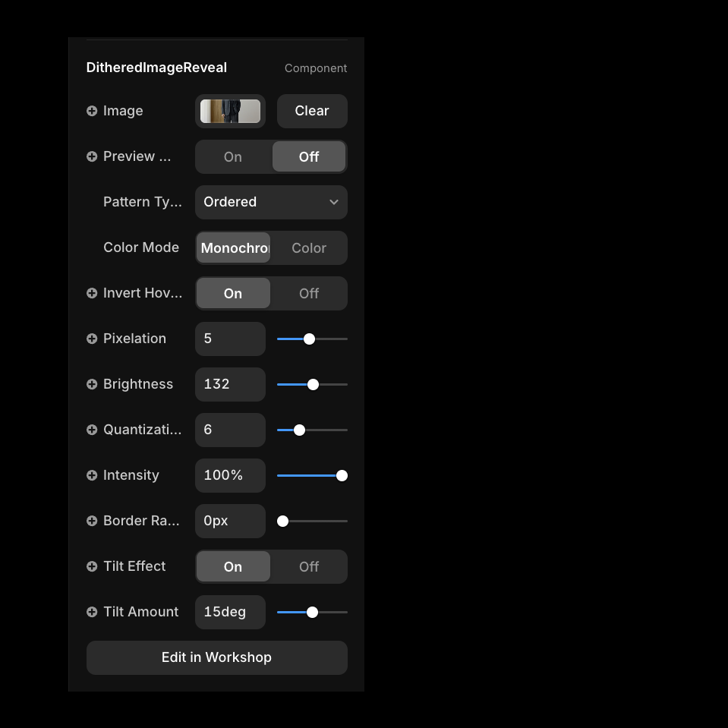The image size is (728, 728).
Task: Click the plus icon next to Invert Hover
Action: [92, 293]
